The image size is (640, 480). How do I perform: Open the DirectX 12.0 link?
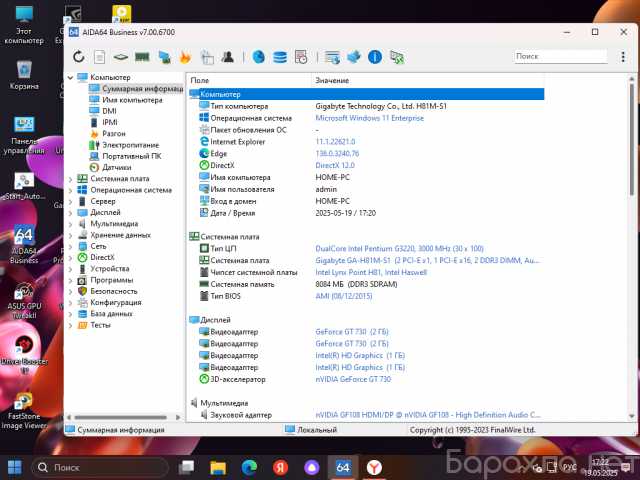(335, 165)
